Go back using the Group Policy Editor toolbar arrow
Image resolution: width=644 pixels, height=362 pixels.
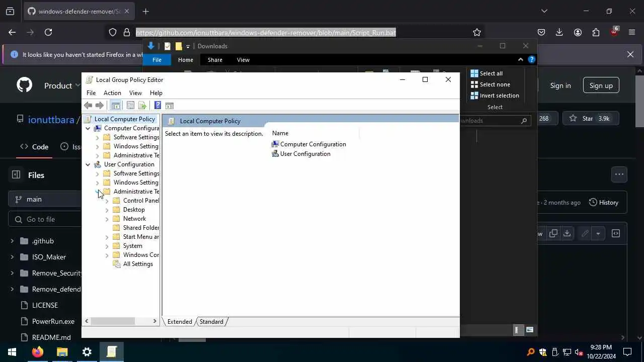(x=88, y=106)
